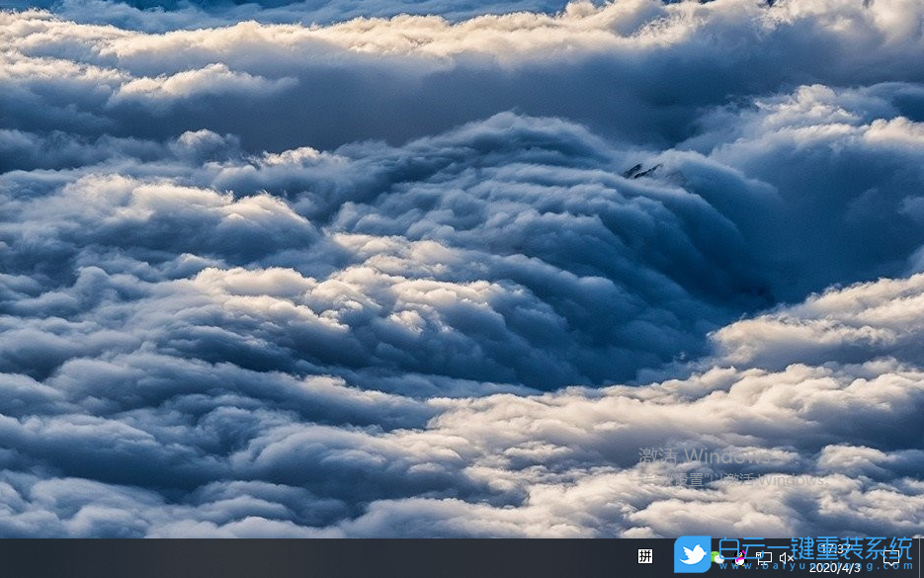The width and height of the screenshot is (924, 578).
Task: Open Twitter from the taskbar
Action: click(x=694, y=557)
